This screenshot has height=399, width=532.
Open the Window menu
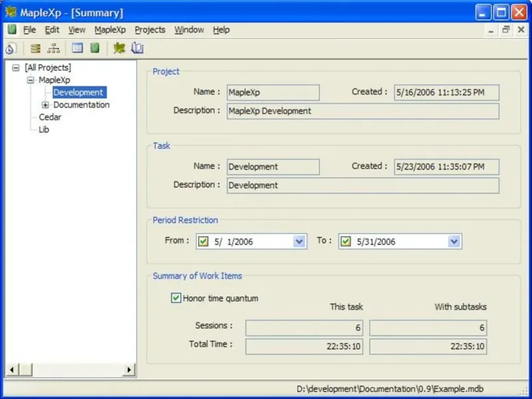[x=188, y=30]
